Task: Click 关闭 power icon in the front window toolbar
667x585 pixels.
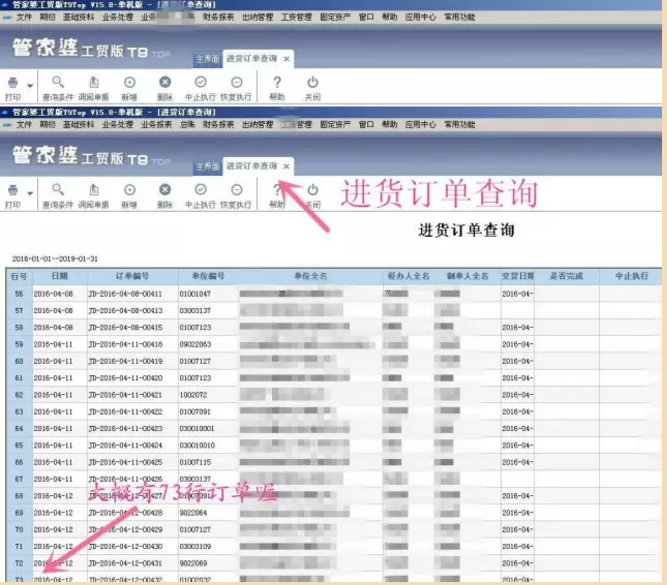Action: (x=313, y=189)
